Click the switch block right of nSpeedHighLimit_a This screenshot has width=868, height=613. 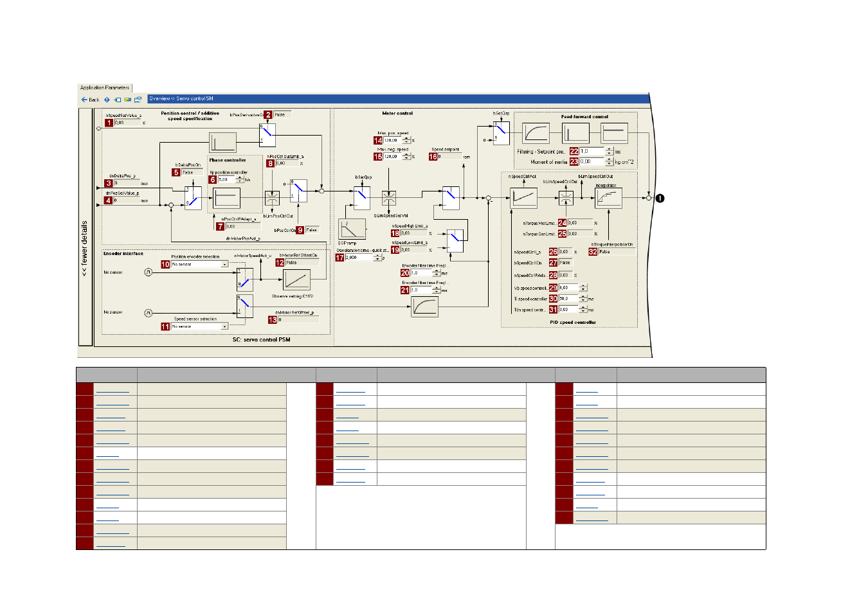click(456, 241)
